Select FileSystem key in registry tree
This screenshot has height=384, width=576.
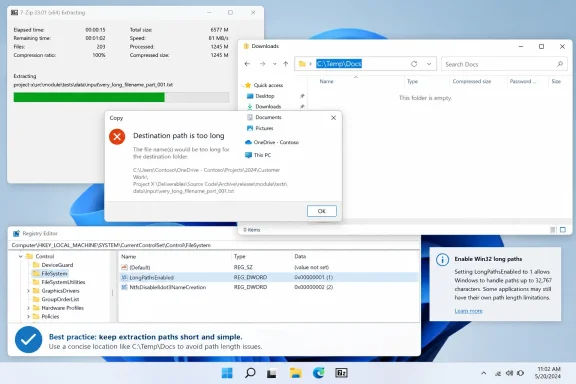(50, 273)
